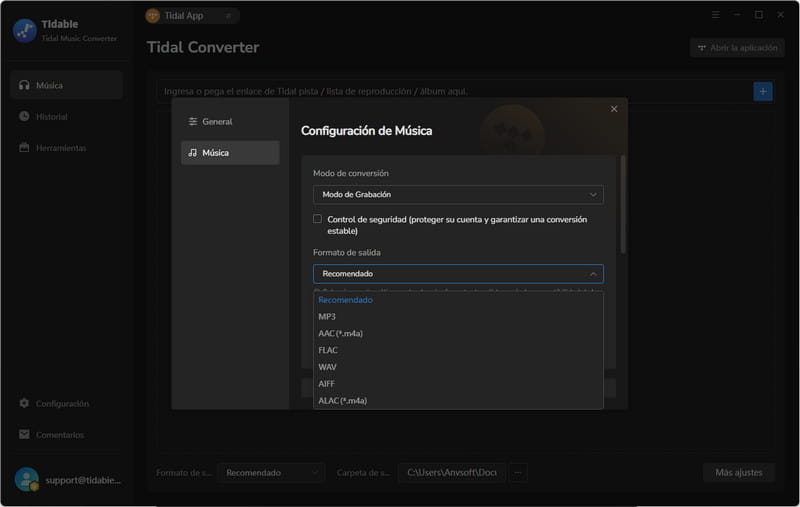Image resolution: width=800 pixels, height=507 pixels.
Task: Click the music note icon in dialog
Action: [x=192, y=153]
